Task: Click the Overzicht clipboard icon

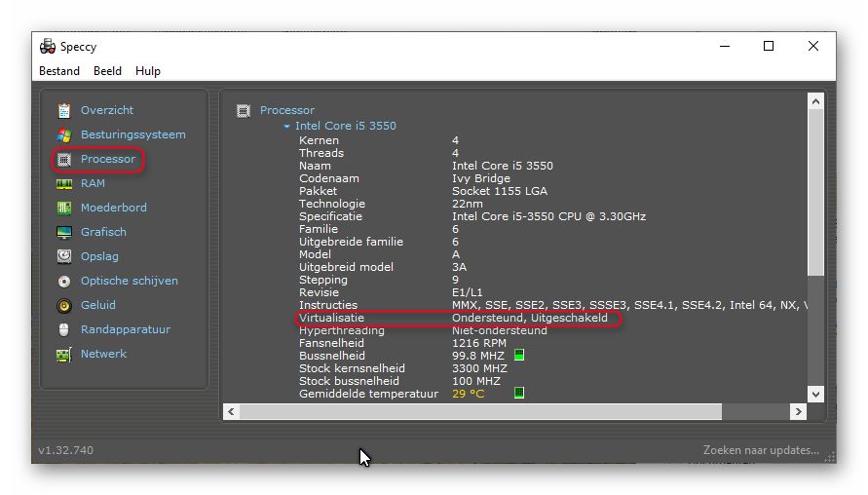Action: pos(64,111)
